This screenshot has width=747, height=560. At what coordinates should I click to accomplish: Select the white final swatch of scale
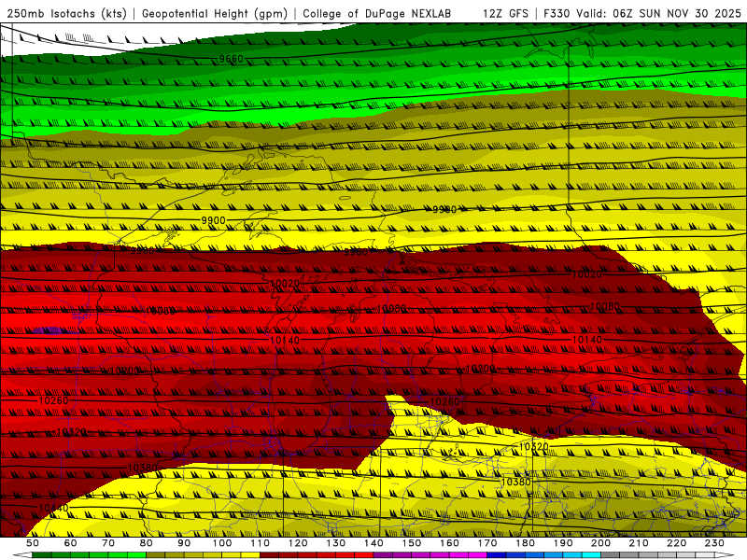point(705,554)
